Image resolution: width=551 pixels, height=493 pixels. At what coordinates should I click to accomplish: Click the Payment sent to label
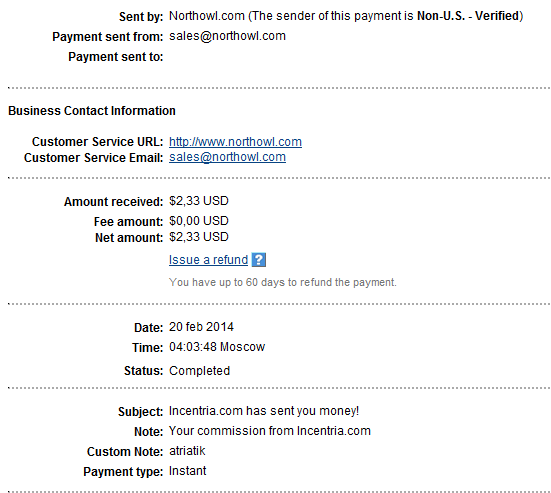[116, 57]
